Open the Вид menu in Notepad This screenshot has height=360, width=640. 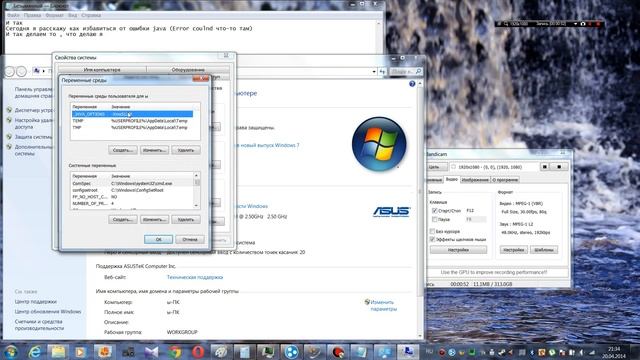click(72, 15)
